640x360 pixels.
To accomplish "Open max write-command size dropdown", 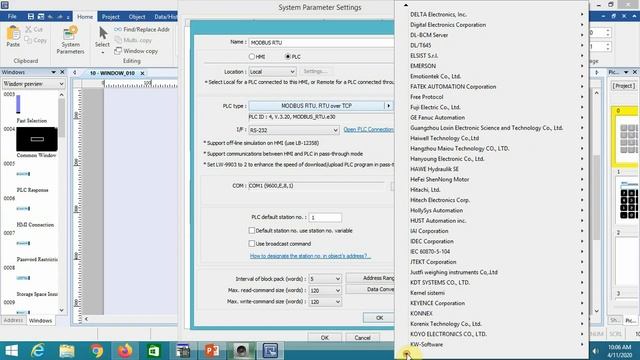I will [x=325, y=302].
